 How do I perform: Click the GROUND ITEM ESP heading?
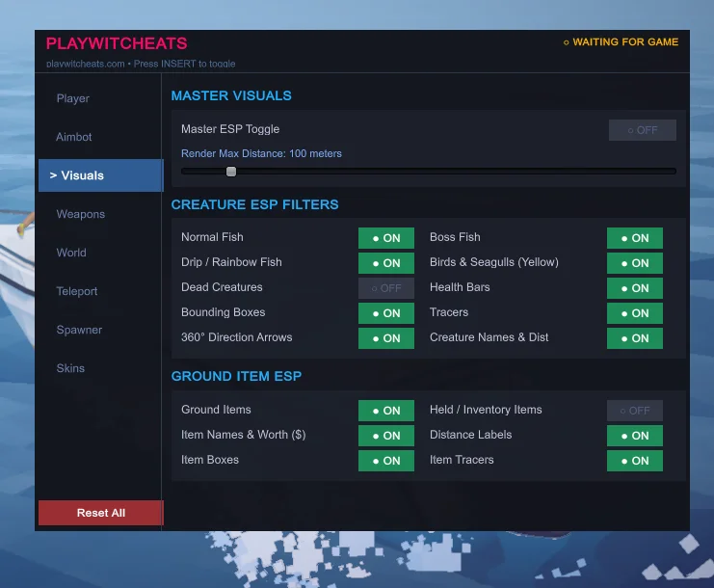(x=236, y=376)
